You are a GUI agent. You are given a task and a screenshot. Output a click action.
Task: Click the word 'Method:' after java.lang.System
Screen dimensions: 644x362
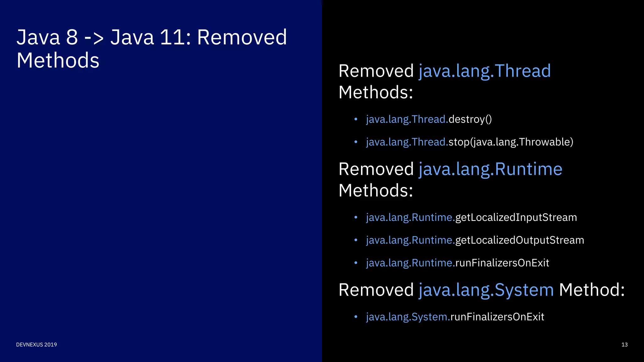click(592, 290)
